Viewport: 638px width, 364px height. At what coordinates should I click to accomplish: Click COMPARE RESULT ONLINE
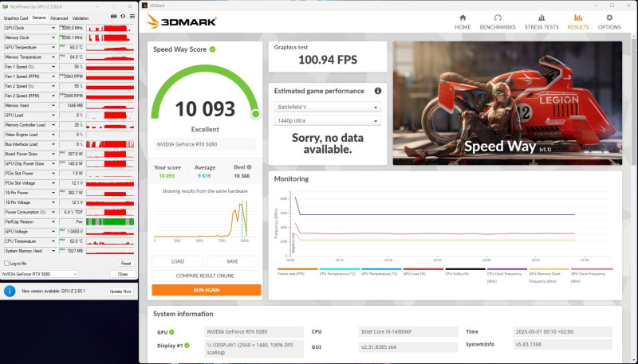(205, 276)
